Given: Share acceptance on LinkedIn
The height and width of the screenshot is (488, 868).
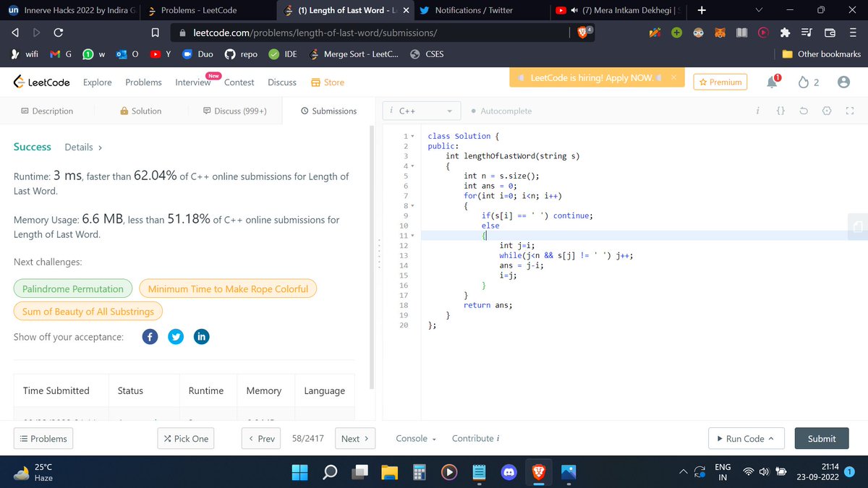Looking at the screenshot, I should [x=201, y=337].
